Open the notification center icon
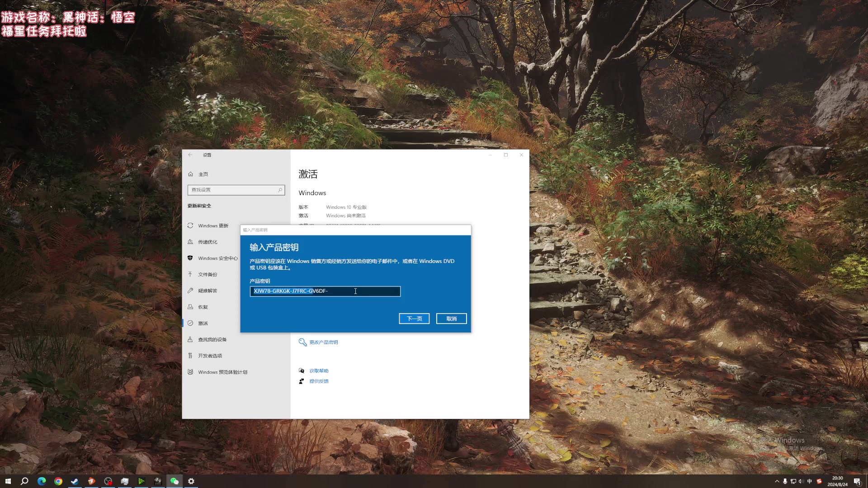This screenshot has width=868, height=488. [857, 481]
